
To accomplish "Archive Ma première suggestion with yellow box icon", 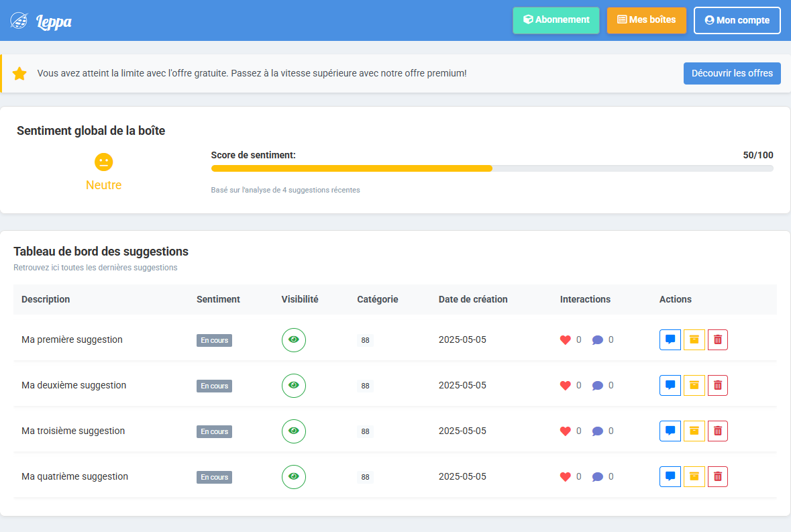I will pyautogui.click(x=694, y=340).
